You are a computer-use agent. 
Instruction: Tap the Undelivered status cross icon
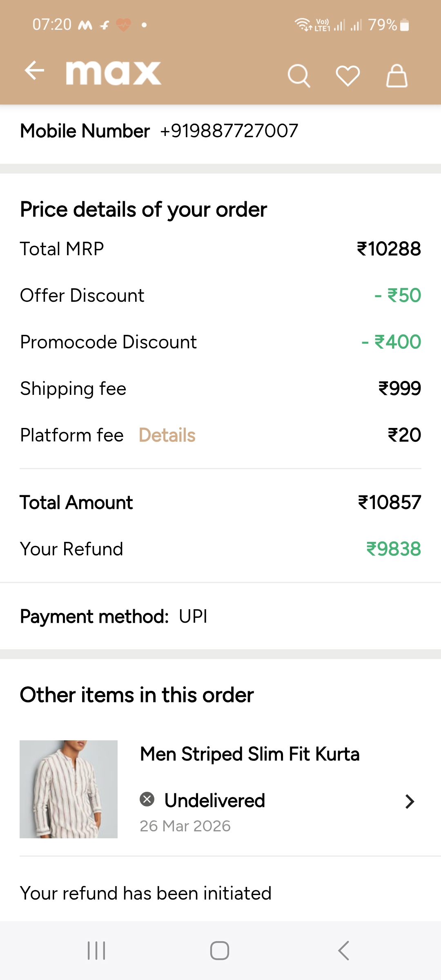tap(147, 799)
